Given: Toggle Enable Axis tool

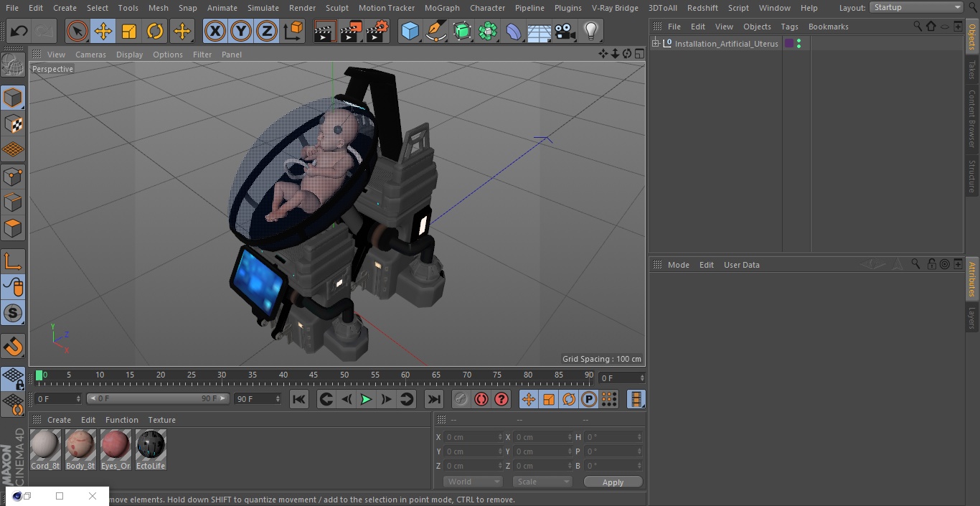Looking at the screenshot, I should (13, 261).
